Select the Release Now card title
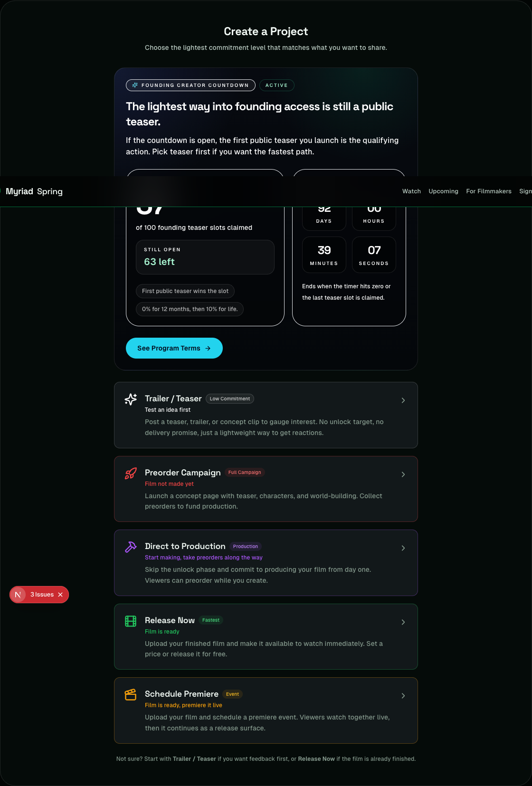Screen dimensions: 532x786 point(170,620)
